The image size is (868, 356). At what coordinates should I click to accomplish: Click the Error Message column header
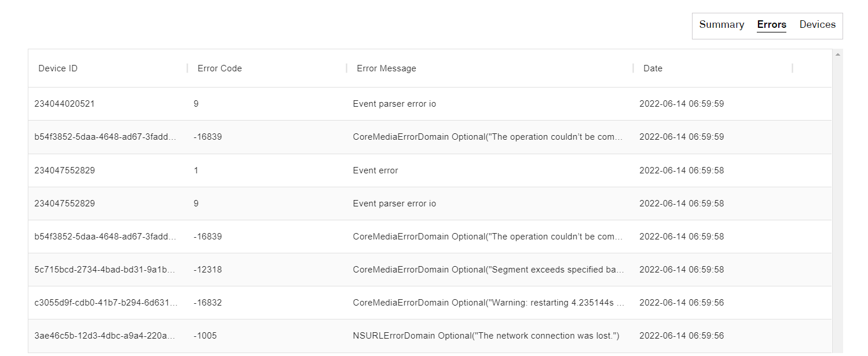tap(386, 68)
